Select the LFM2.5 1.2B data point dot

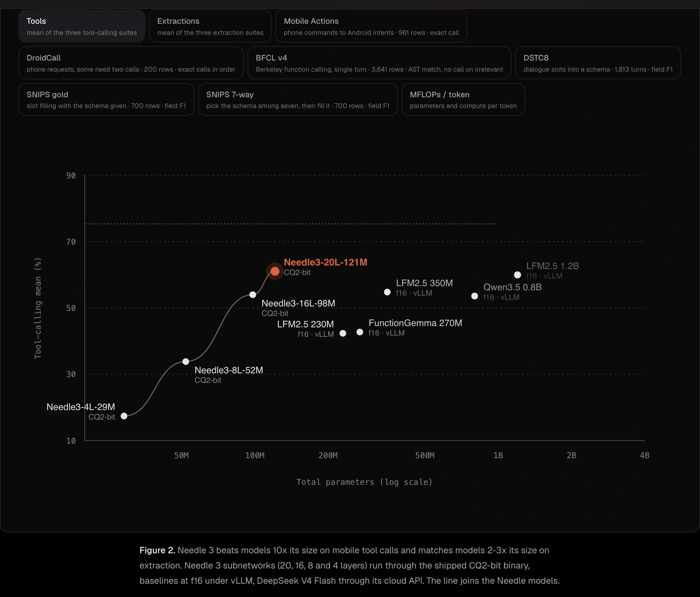pos(518,275)
